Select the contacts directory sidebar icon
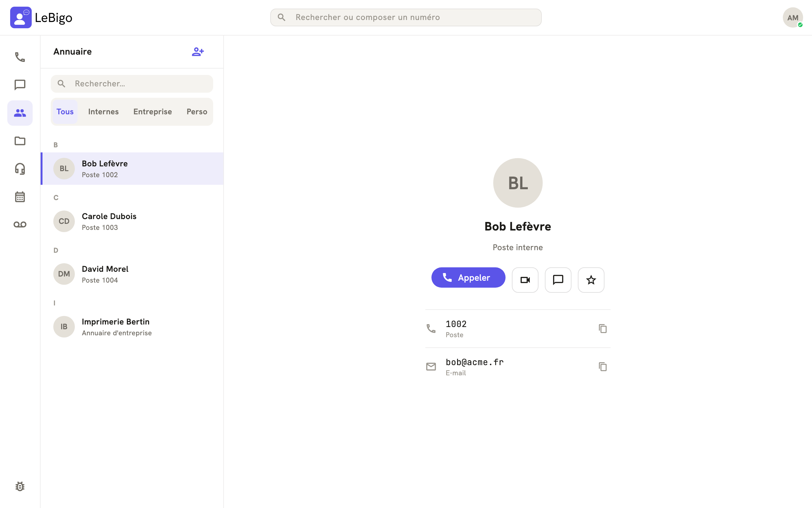812x508 pixels. 20,113
